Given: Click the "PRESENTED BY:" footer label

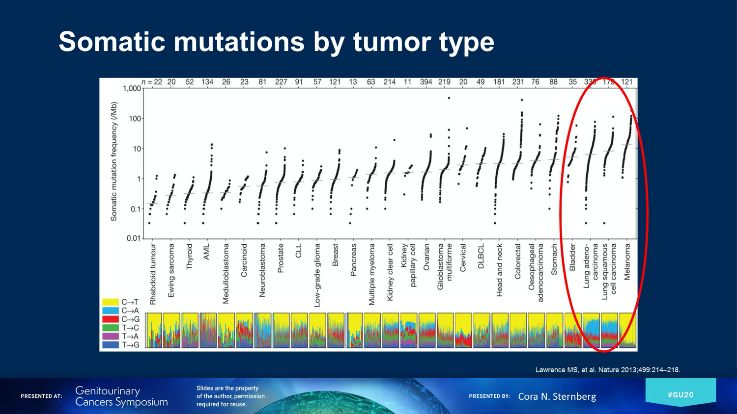Looking at the screenshot, I should 489,396.
